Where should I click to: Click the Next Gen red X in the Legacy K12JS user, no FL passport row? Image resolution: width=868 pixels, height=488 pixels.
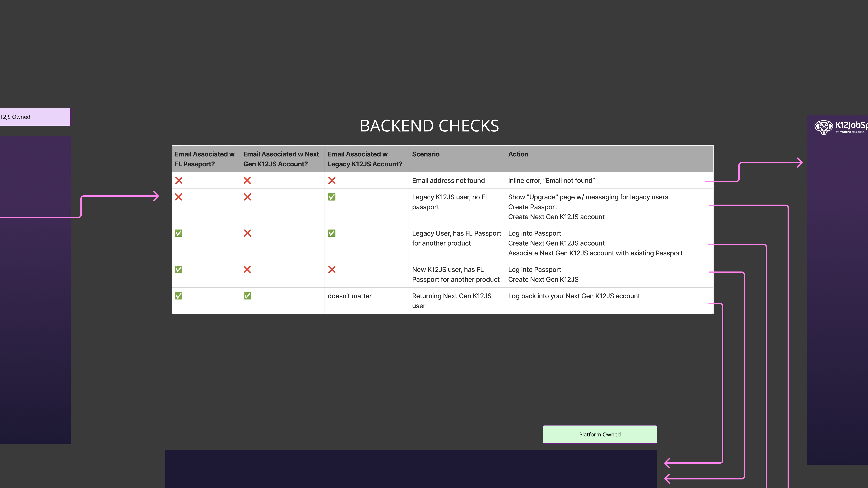click(247, 197)
